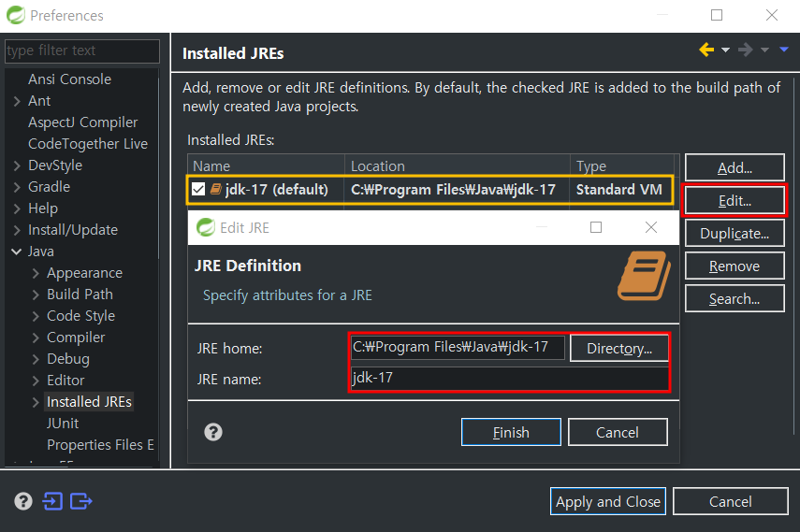Click Finish in Edit JRE dialog
The image size is (800, 532).
511,432
